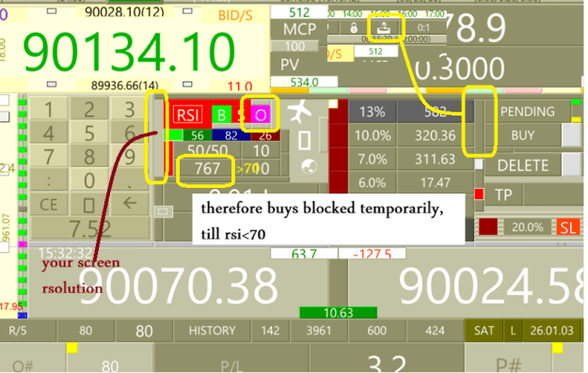Toggle the small white square left of DELETE
588x373 pixels.
point(479,164)
